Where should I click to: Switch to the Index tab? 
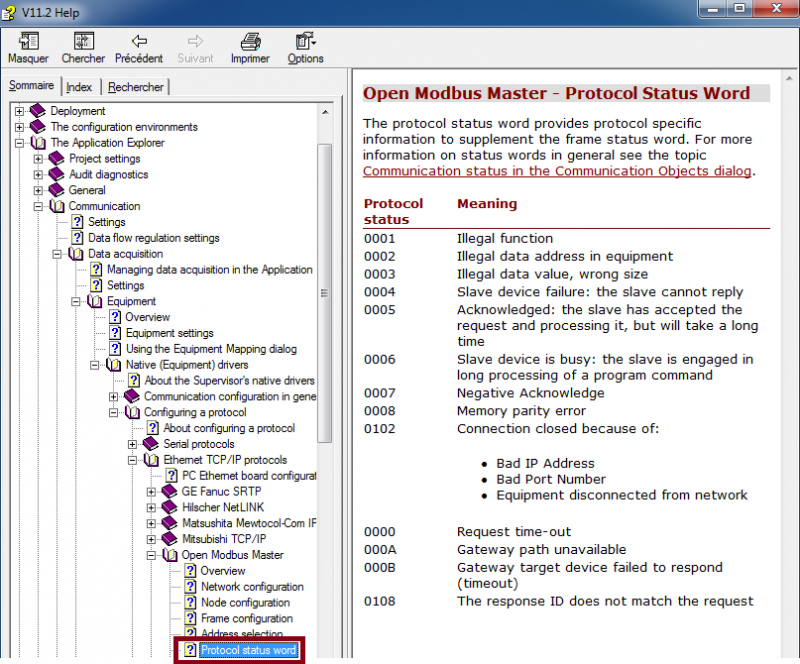point(79,87)
